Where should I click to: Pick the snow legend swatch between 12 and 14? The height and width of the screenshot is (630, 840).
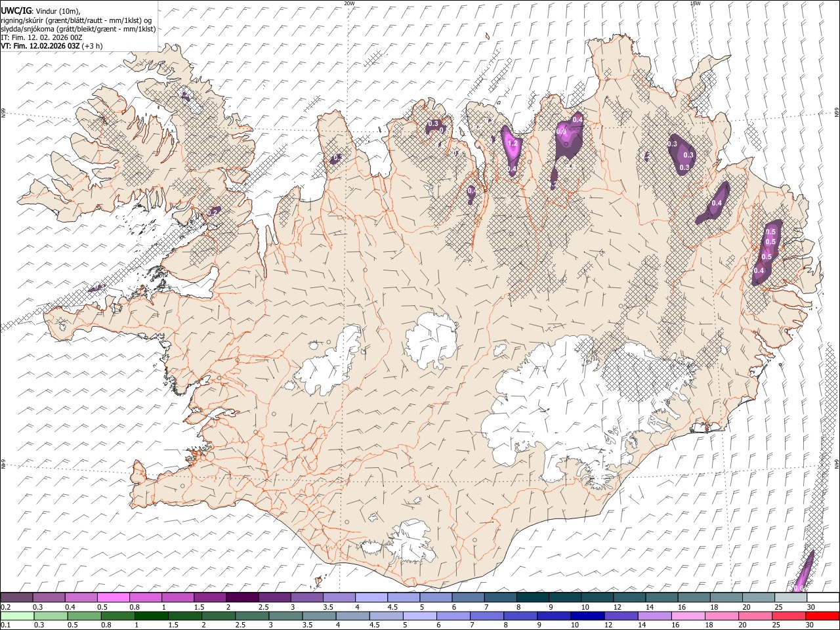click(x=629, y=597)
